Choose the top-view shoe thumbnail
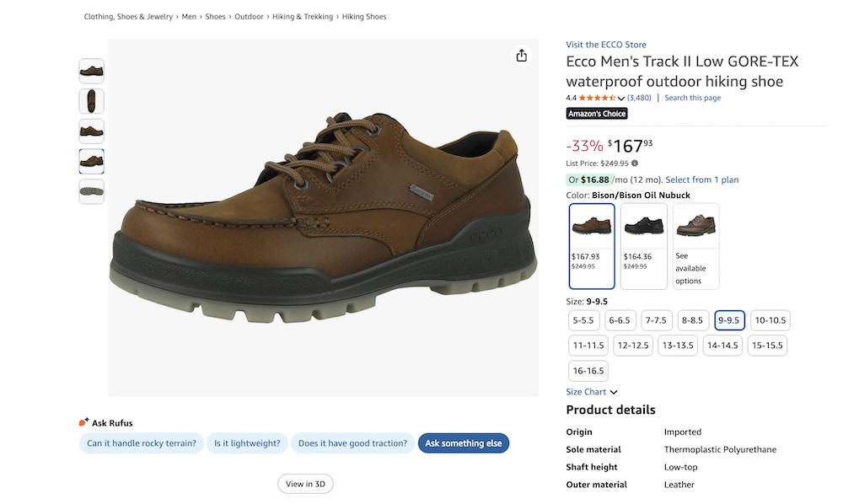Image resolution: width=843 pixels, height=504 pixels. [91, 101]
